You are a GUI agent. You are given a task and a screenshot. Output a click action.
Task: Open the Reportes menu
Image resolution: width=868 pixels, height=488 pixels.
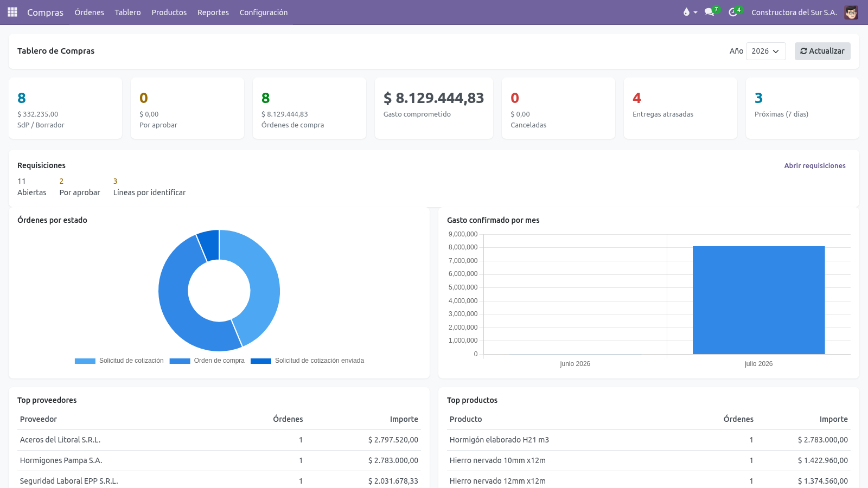[213, 12]
